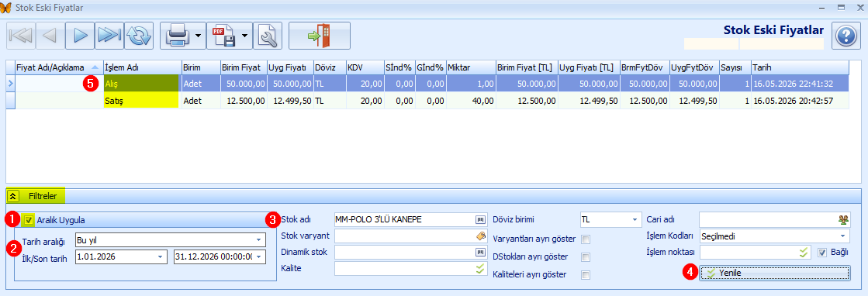
Task: Click the İşlem noktası checkmark icon
Action: [x=804, y=253]
